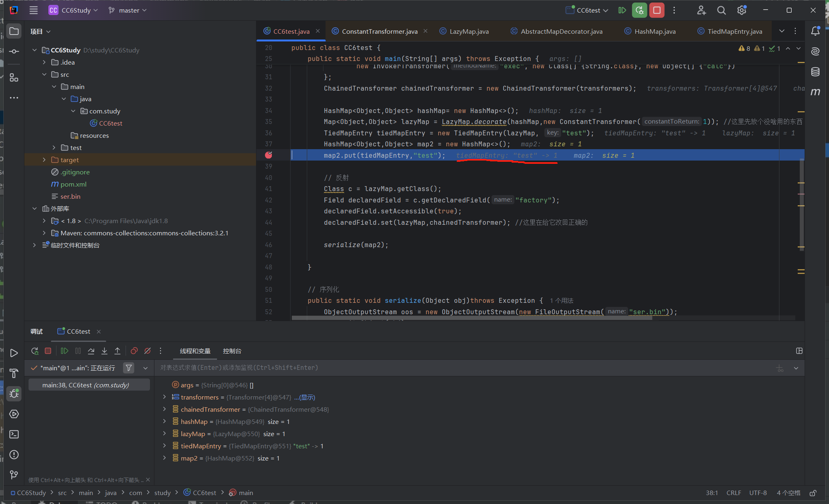This screenshot has height=504, width=829.
Task: Collapse the CC6Study project root
Action: (35, 50)
